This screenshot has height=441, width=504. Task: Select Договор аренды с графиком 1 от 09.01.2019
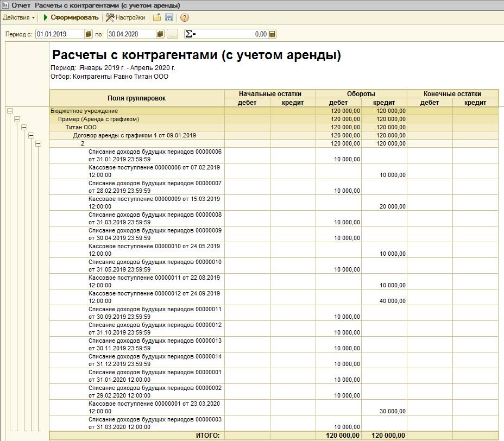pos(274,135)
